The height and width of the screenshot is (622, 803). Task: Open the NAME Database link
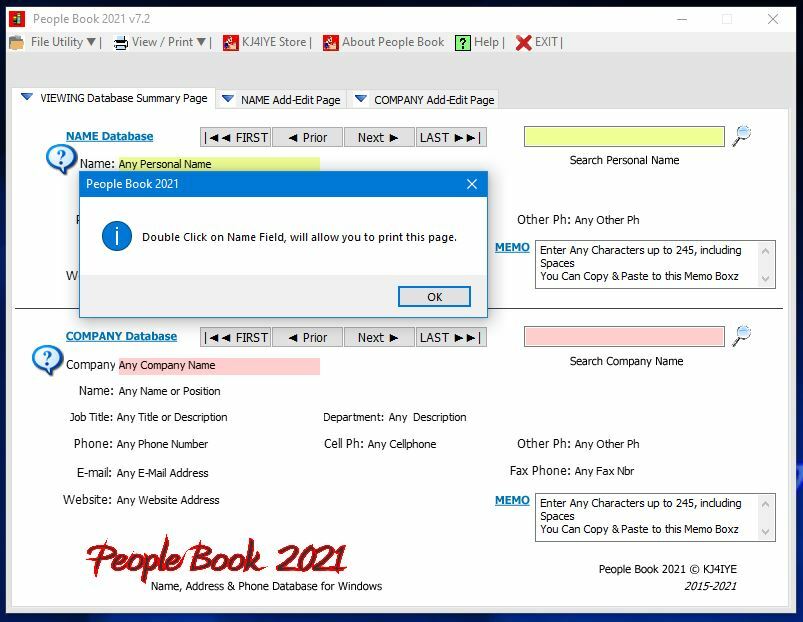[110, 136]
